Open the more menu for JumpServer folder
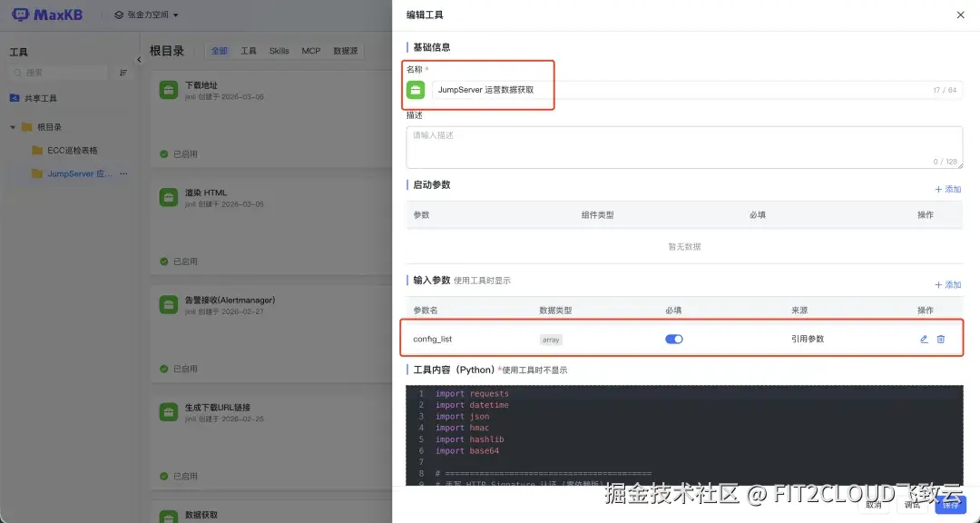Screen dimensions: 980x523 click(x=123, y=174)
